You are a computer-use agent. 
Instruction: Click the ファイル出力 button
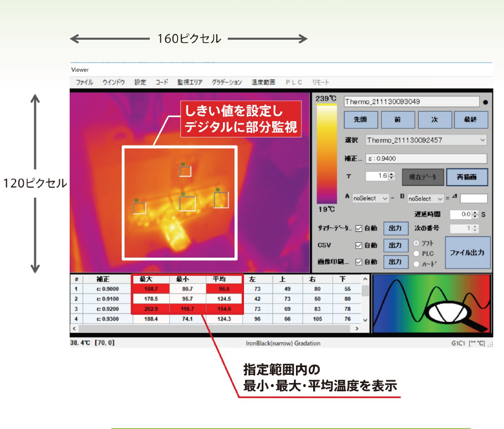[467, 253]
